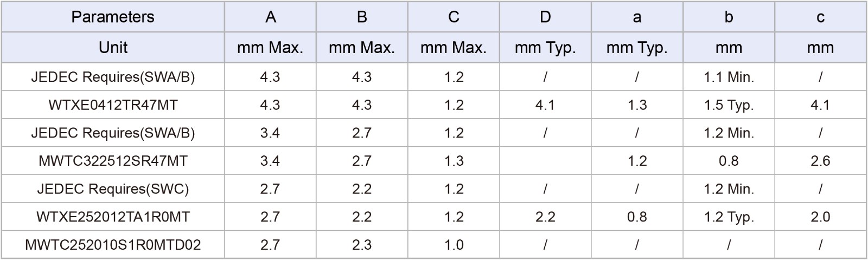Click the 1.3 cell in column C

454,161
